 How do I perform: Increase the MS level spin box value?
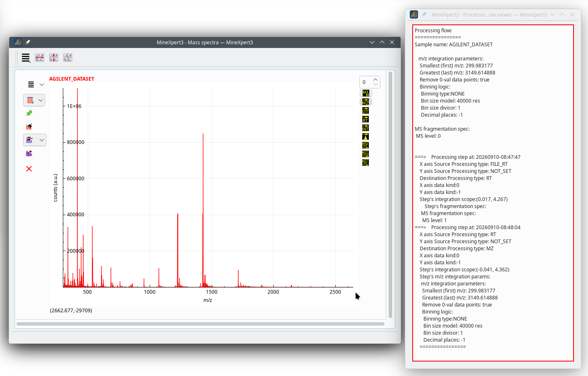tap(375, 79)
